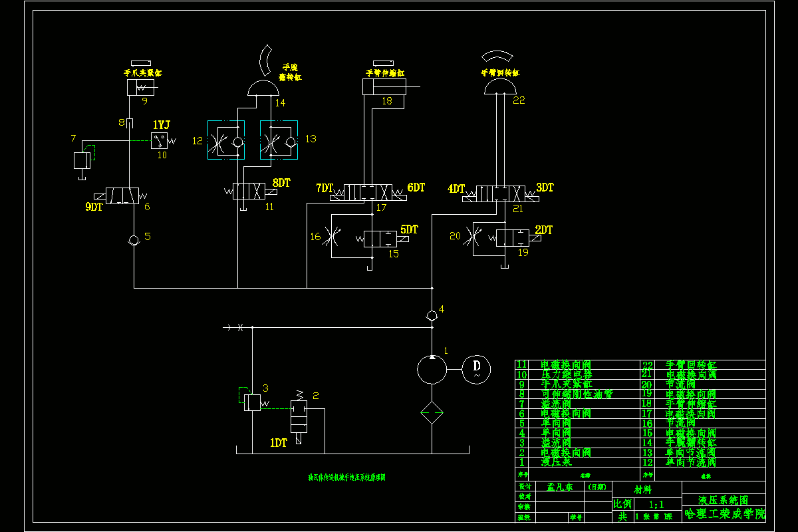Select directional valve symbol 6 beside 9DT
Viewport: 798px width, 532px height.
[122, 196]
